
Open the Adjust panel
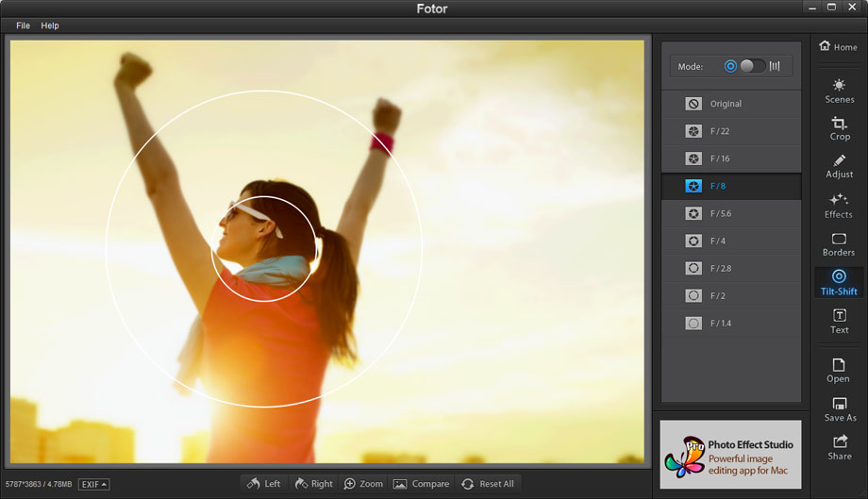pyautogui.click(x=839, y=167)
